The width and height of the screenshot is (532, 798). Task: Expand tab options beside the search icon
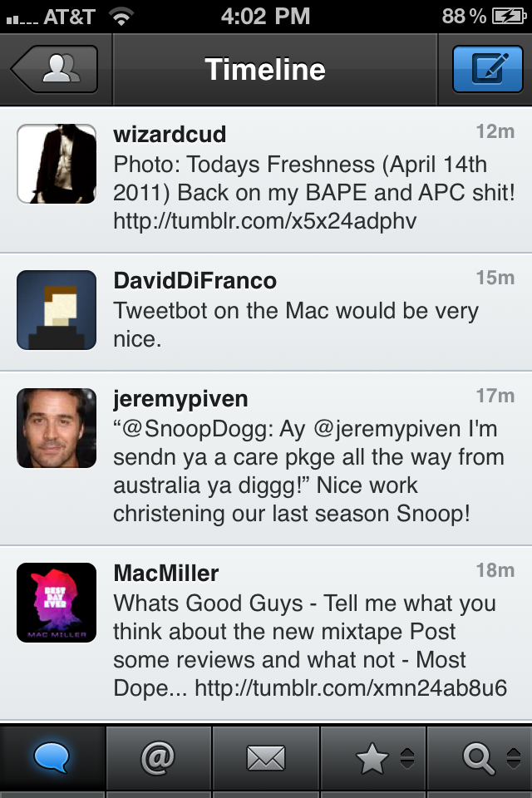click(514, 758)
